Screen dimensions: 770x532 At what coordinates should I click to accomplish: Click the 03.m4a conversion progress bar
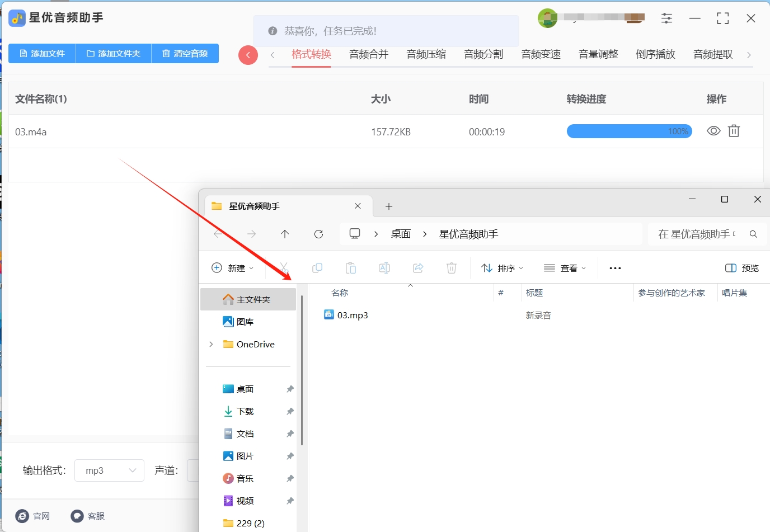pos(630,131)
